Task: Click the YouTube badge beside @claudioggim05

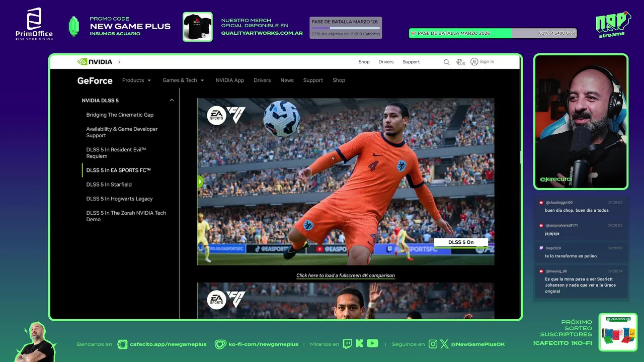Action: pyautogui.click(x=541, y=202)
